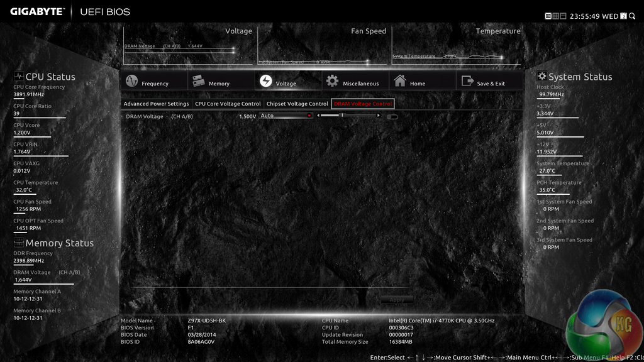Click the sidebar DRAM Voltage 1.644V reading
644x362 pixels.
click(23, 280)
